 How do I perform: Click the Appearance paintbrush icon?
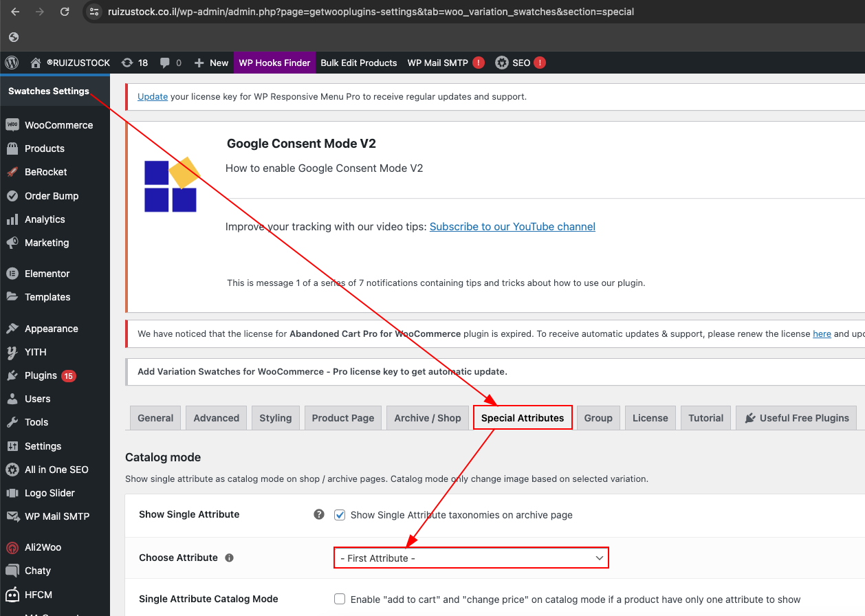coord(12,329)
